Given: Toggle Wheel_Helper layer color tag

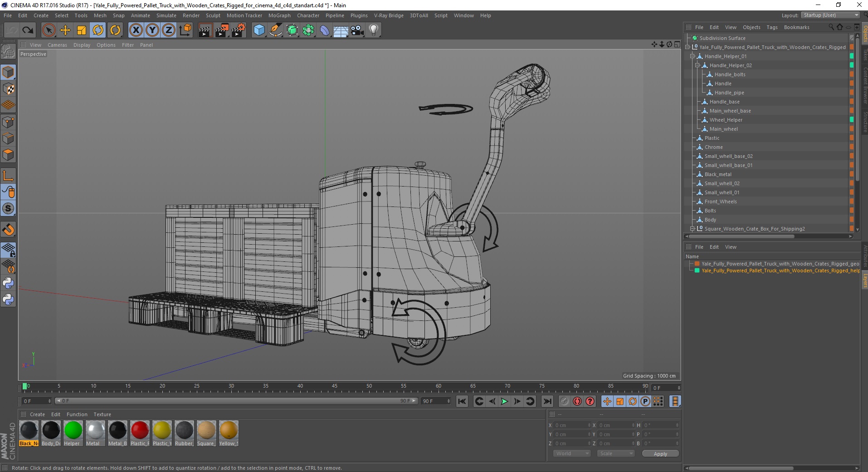Looking at the screenshot, I should pos(851,120).
